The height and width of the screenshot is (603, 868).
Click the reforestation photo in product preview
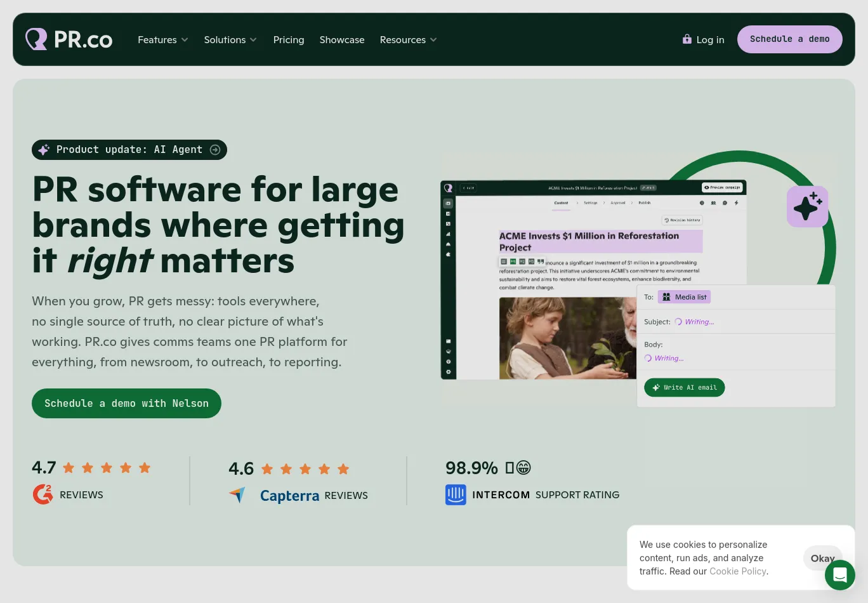[x=567, y=338]
